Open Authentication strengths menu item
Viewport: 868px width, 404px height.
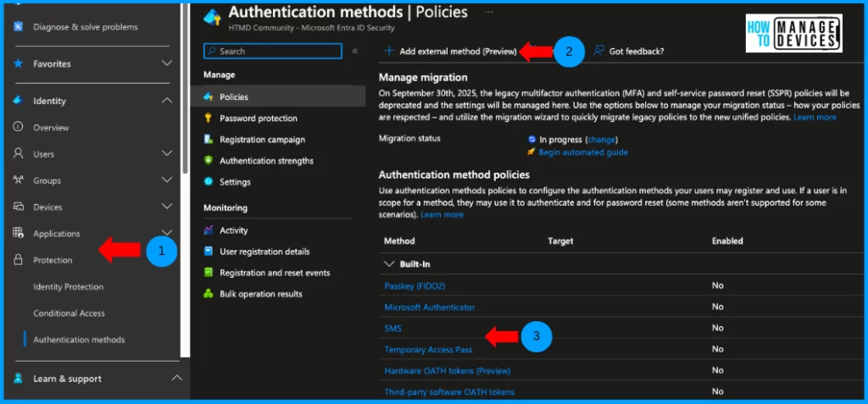coord(266,160)
